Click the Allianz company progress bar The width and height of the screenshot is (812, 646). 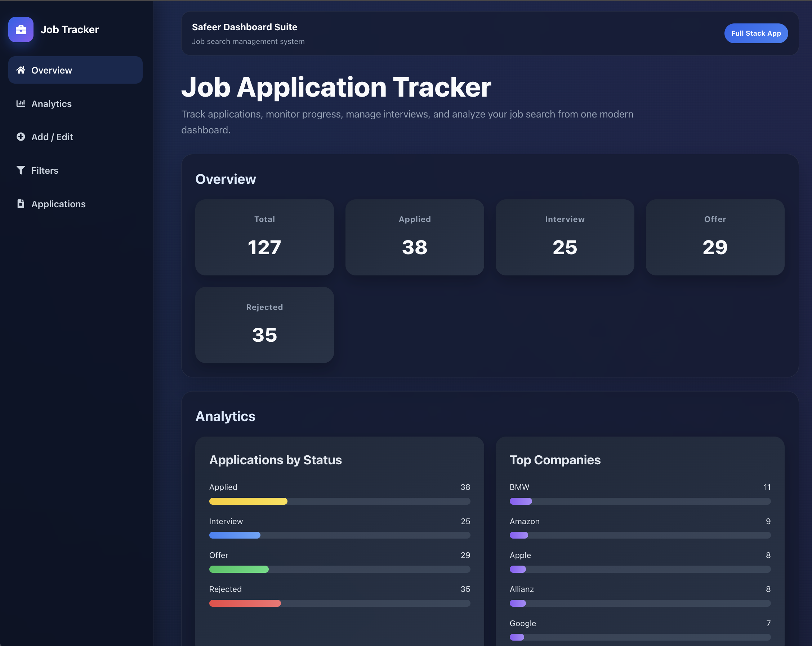click(640, 603)
